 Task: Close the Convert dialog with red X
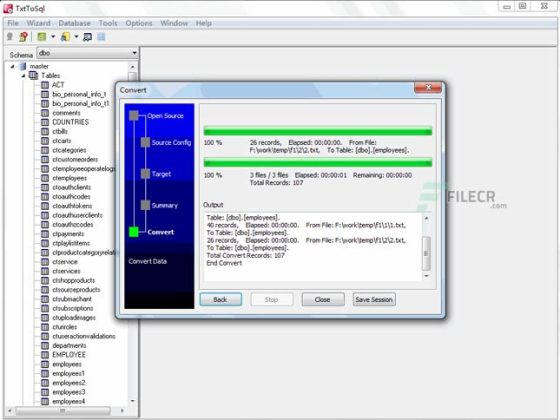tap(428, 88)
